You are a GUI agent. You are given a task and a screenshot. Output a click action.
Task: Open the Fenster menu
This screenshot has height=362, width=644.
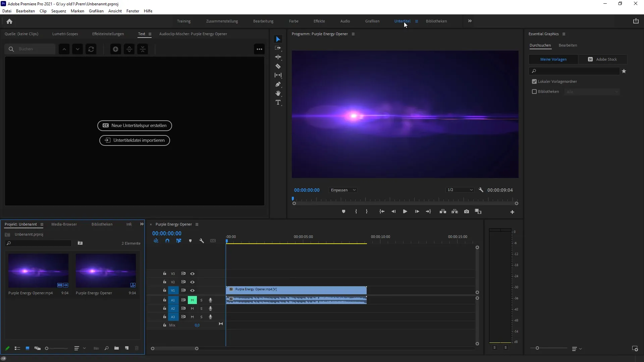coord(133,11)
